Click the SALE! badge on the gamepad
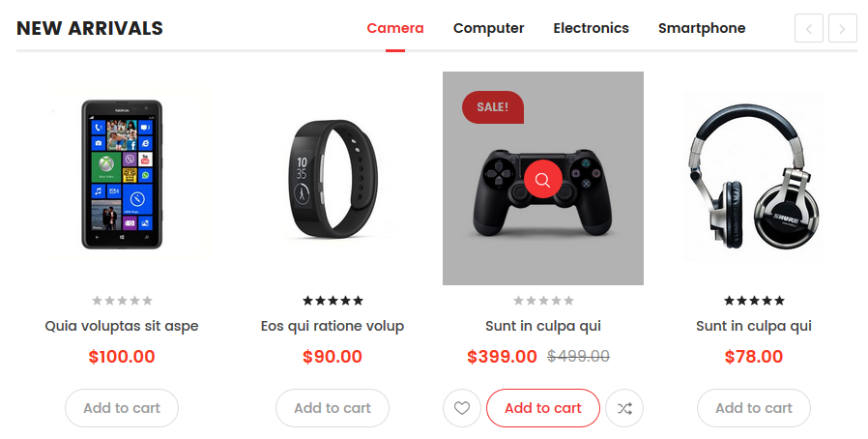Screen dimensions: 868x439 [x=493, y=106]
